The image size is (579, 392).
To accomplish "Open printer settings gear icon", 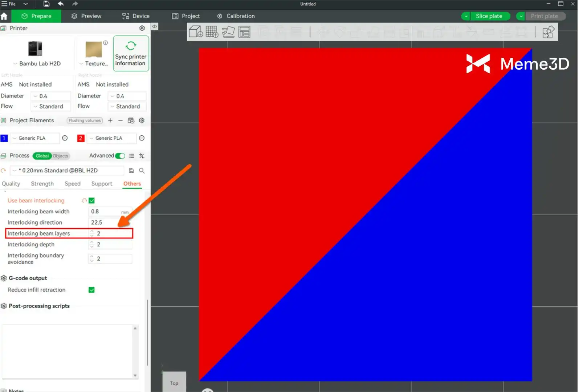I will (142, 28).
